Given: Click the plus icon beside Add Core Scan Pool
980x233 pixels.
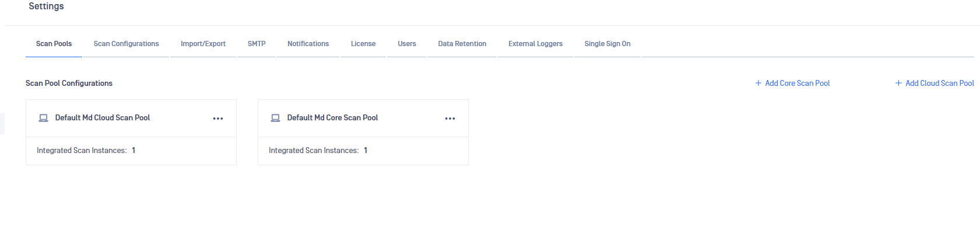Looking at the screenshot, I should click(758, 84).
